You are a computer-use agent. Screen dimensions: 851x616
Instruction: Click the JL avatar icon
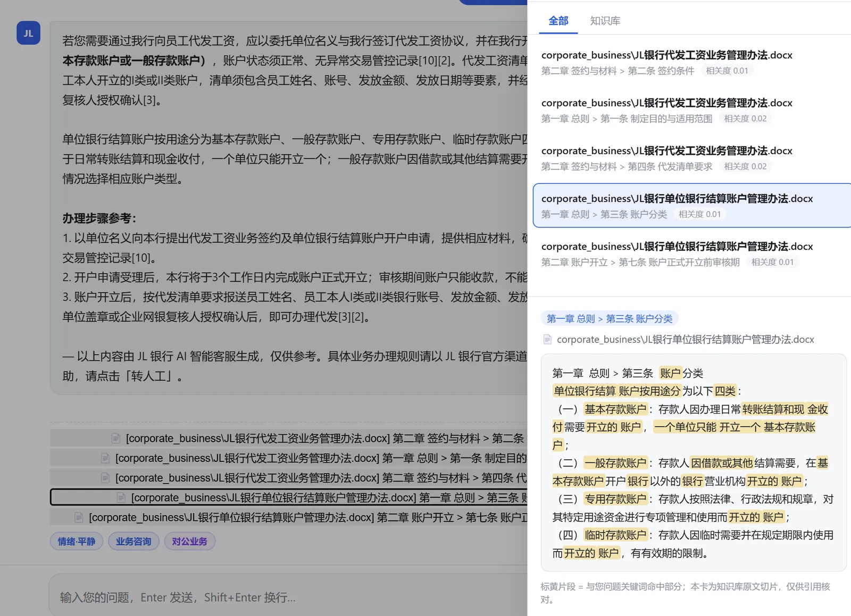[28, 33]
